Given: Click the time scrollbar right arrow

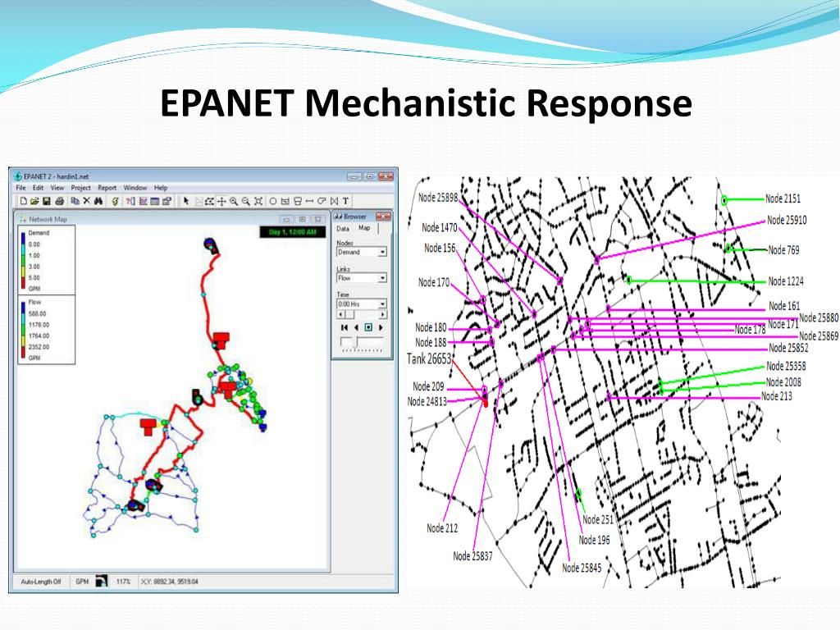Looking at the screenshot, I should (x=382, y=314).
